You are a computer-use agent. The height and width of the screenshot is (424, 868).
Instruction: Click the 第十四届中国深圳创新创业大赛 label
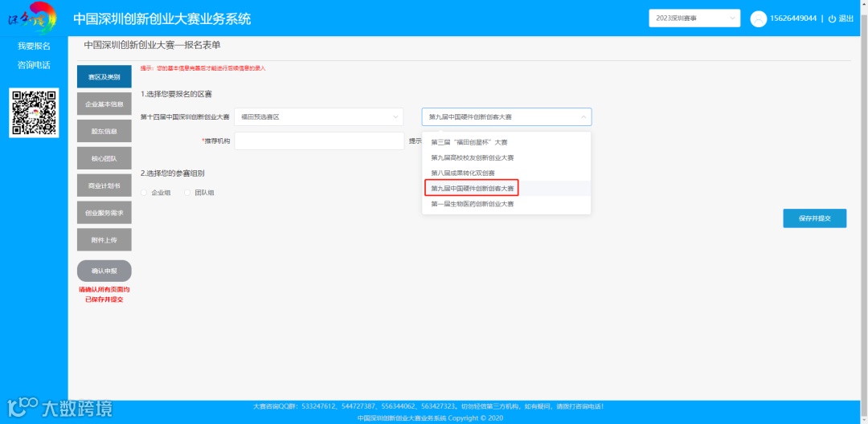coord(185,117)
